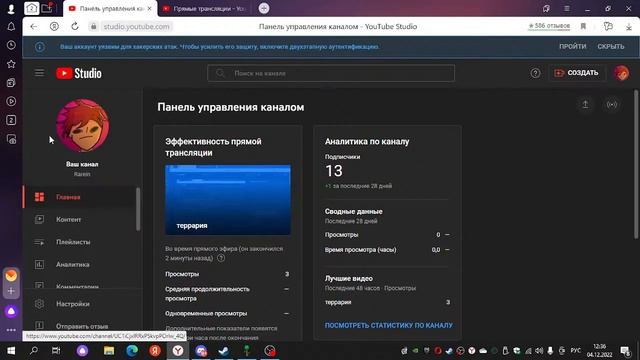640x360 pixels.
Task: Go back with the browser back arrow
Action: (33, 27)
